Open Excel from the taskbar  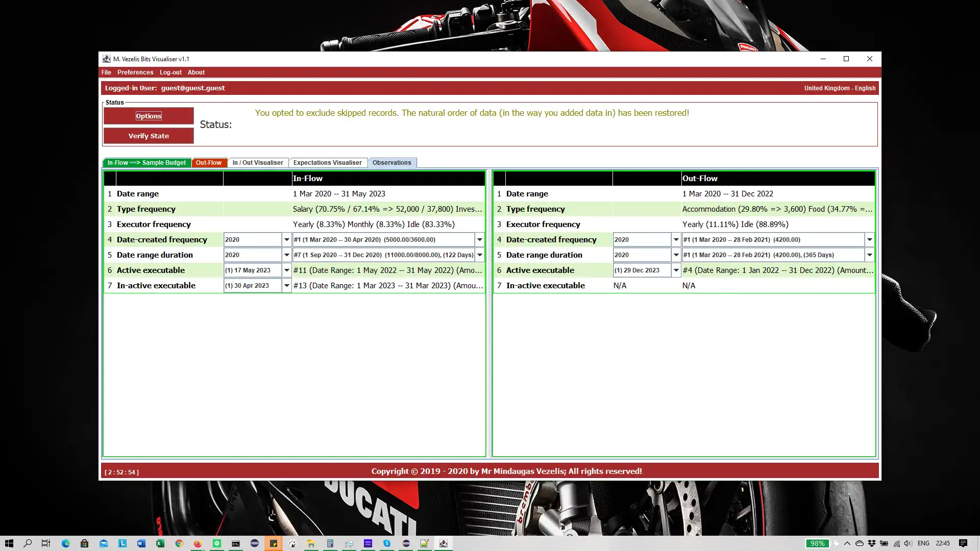click(160, 543)
